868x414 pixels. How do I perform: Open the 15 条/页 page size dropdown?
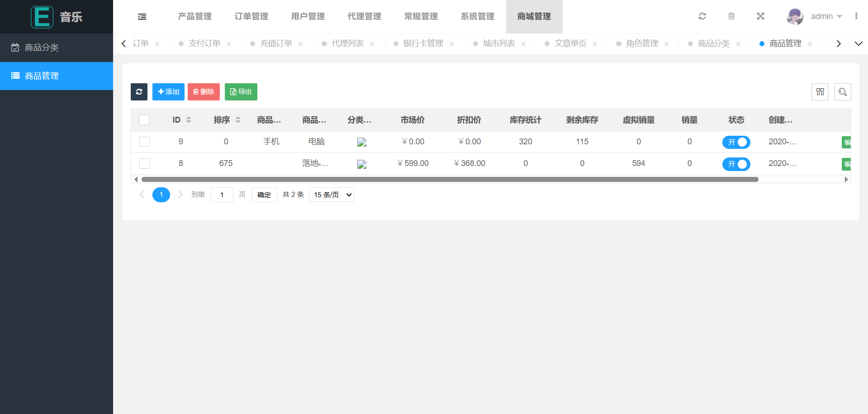[x=332, y=195]
